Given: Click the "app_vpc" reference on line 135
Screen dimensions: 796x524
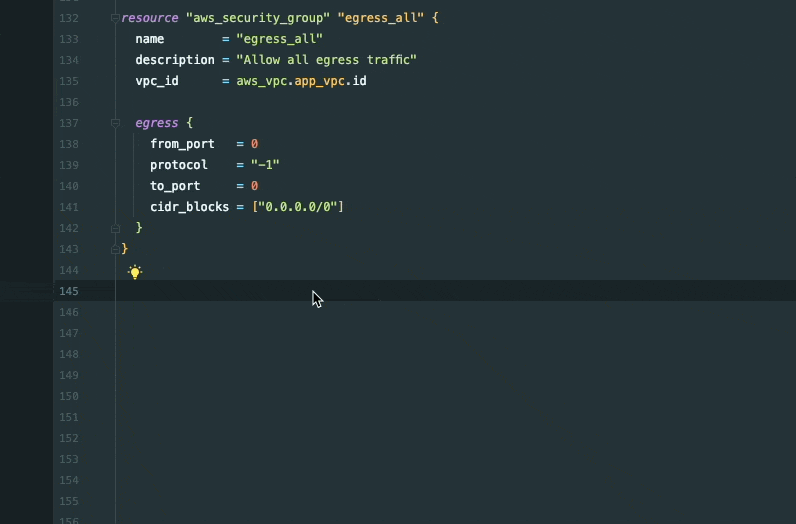Looking at the screenshot, I should click(319, 81).
